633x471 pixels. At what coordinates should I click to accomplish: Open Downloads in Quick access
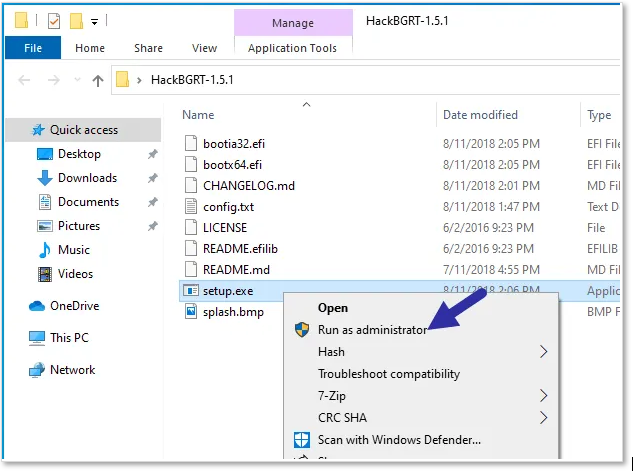tap(88, 178)
